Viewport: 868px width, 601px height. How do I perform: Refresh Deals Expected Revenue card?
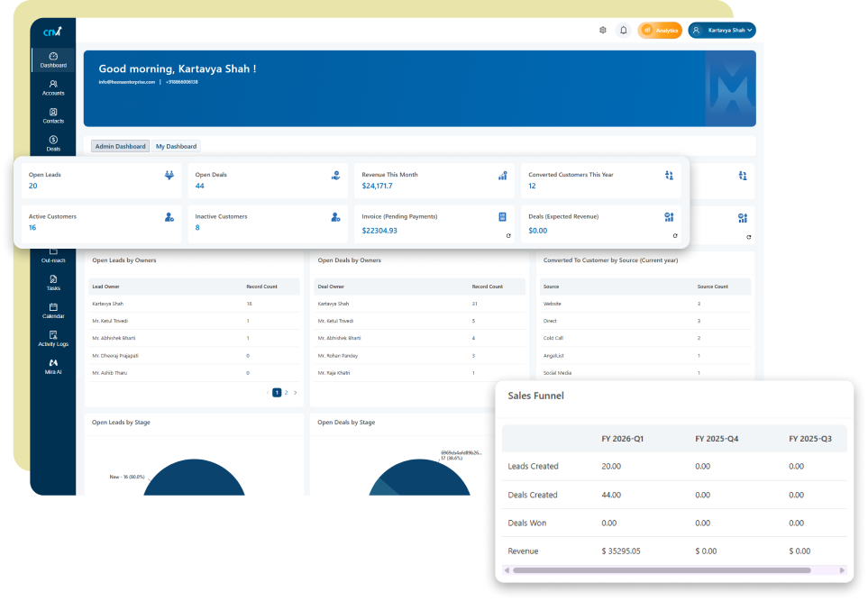click(x=675, y=236)
